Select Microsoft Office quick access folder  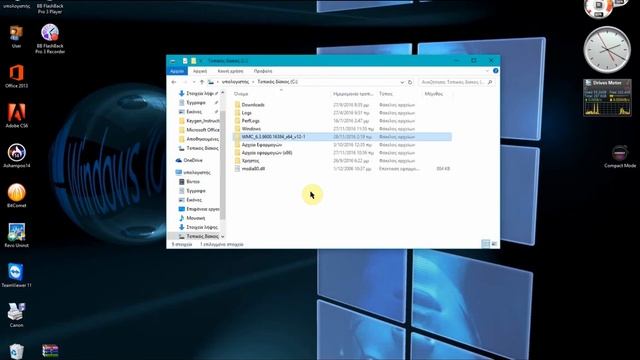pos(200,130)
